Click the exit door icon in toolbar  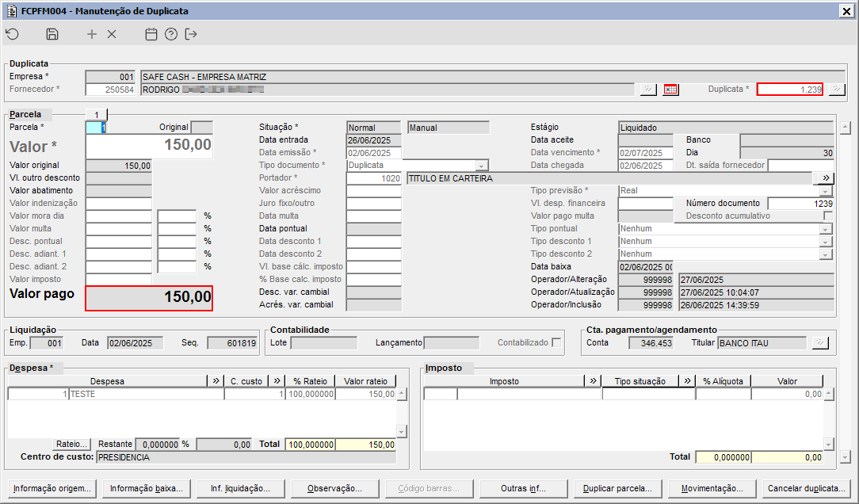coord(191,34)
